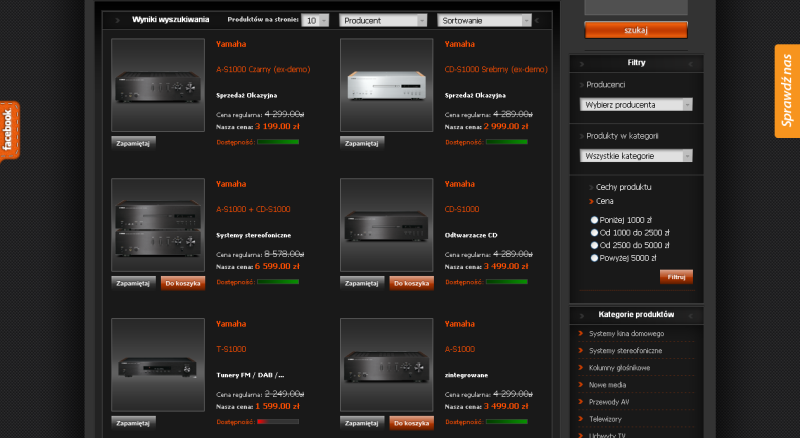800x438 pixels.
Task: Select Od 1000 do 2500 zł option
Action: click(x=594, y=233)
